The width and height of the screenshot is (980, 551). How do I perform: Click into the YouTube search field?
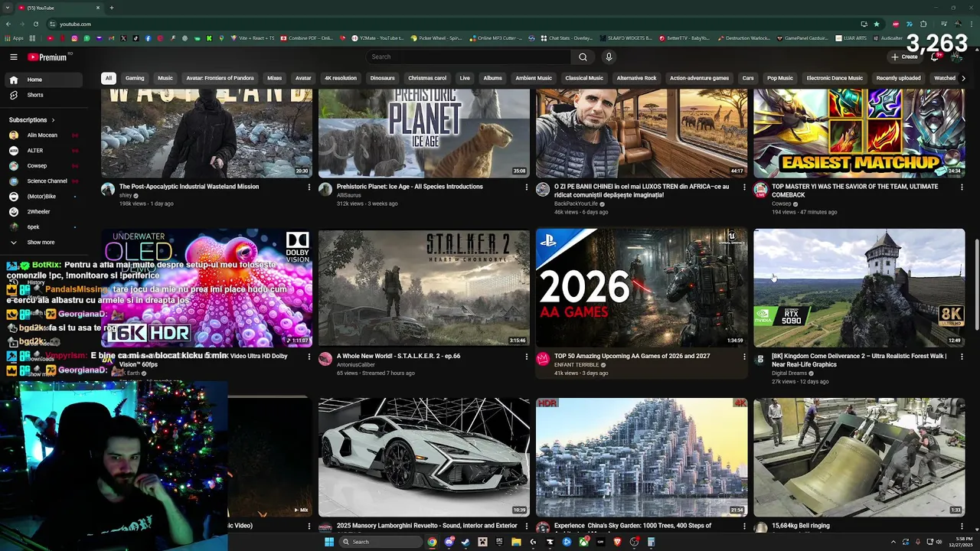coord(469,57)
